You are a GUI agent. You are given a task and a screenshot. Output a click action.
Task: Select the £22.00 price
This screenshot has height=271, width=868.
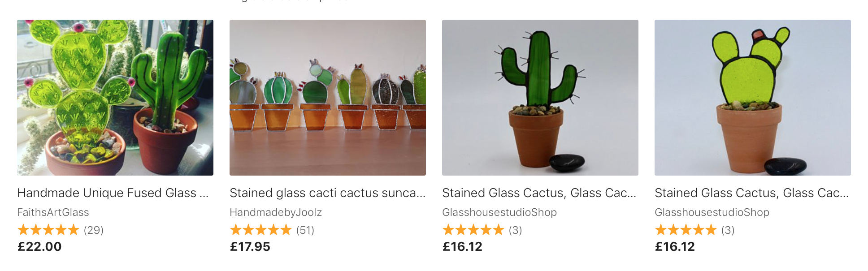(39, 247)
